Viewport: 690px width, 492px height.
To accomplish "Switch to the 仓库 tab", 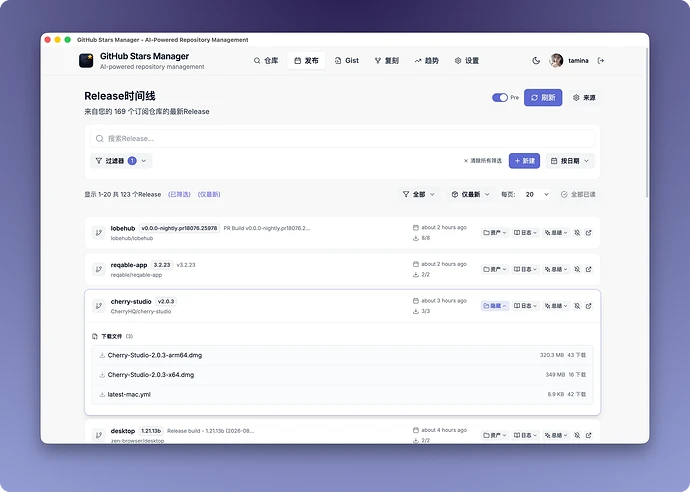I will click(266, 60).
